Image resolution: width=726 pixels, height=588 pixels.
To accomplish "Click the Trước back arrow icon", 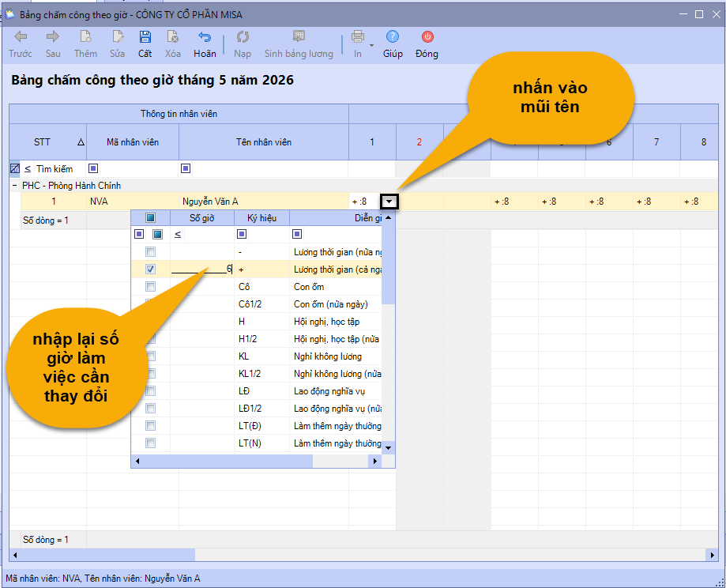I will tap(21, 36).
